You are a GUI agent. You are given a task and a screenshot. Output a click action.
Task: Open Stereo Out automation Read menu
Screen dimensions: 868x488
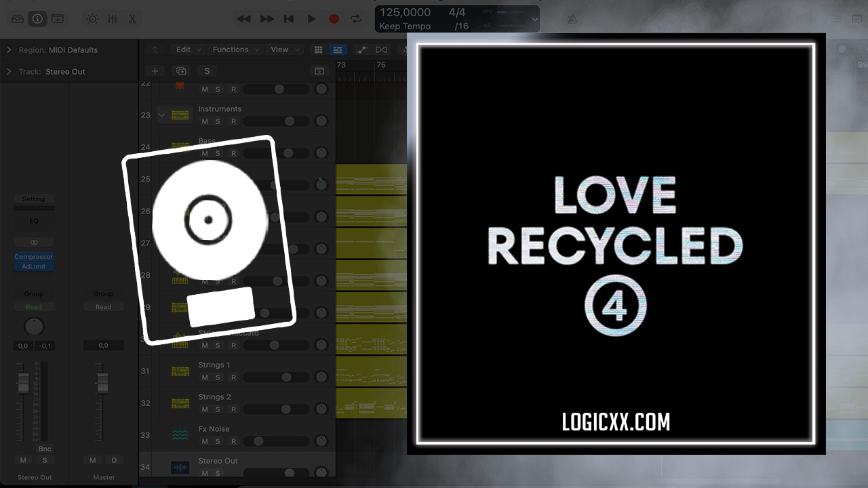(34, 307)
